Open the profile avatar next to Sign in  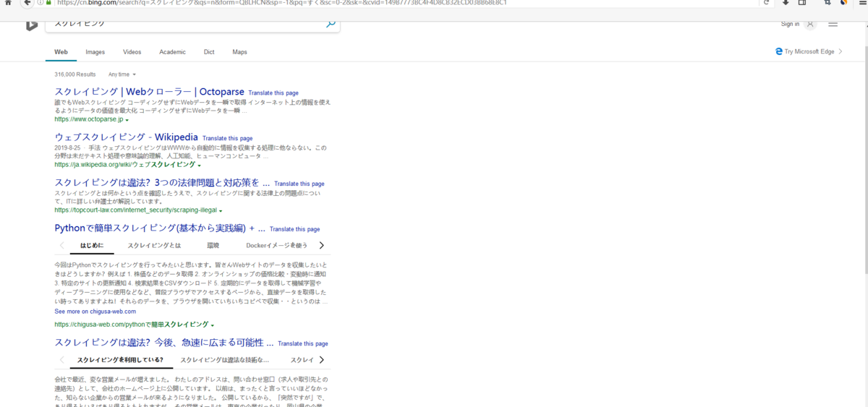click(x=810, y=24)
